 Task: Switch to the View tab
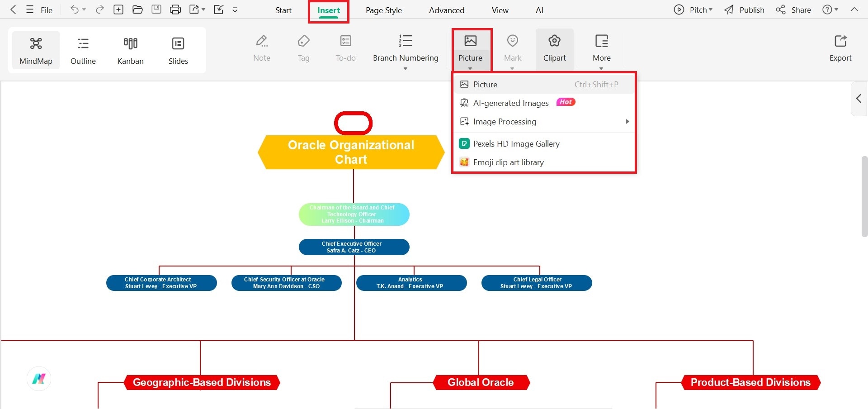500,10
